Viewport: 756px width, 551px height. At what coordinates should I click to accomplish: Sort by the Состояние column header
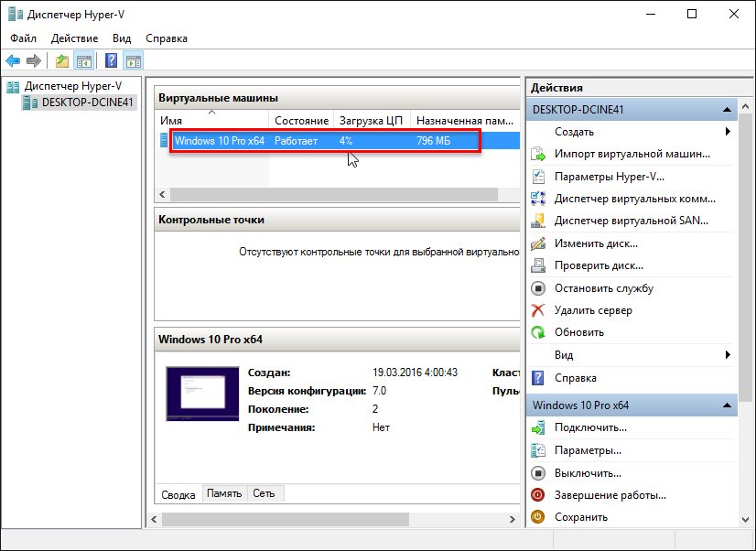tap(301, 121)
